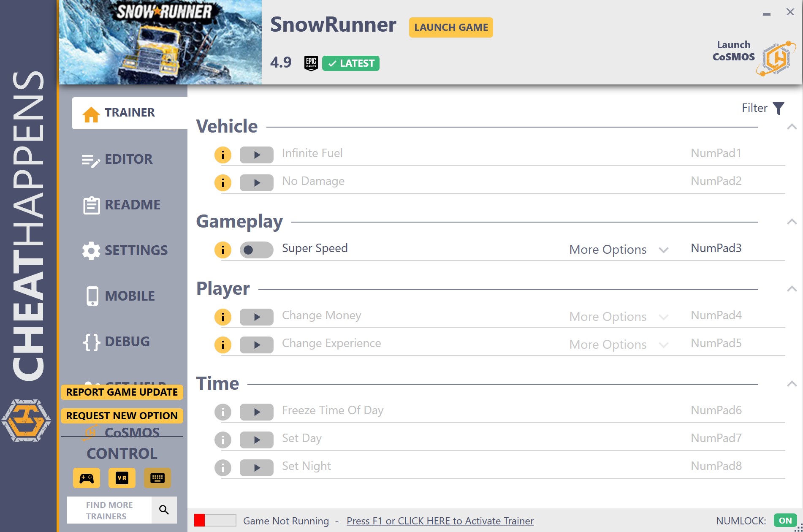Viewport: 803px width, 532px height.
Task: Click the SnowRunner game cover thumbnail
Action: [x=160, y=42]
